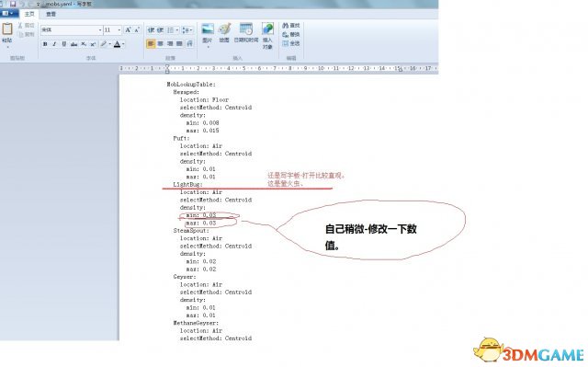Image resolution: width=588 pixels, height=367 pixels.
Task: Click the 'MobLookupTable:' line in the document
Action: coord(191,85)
